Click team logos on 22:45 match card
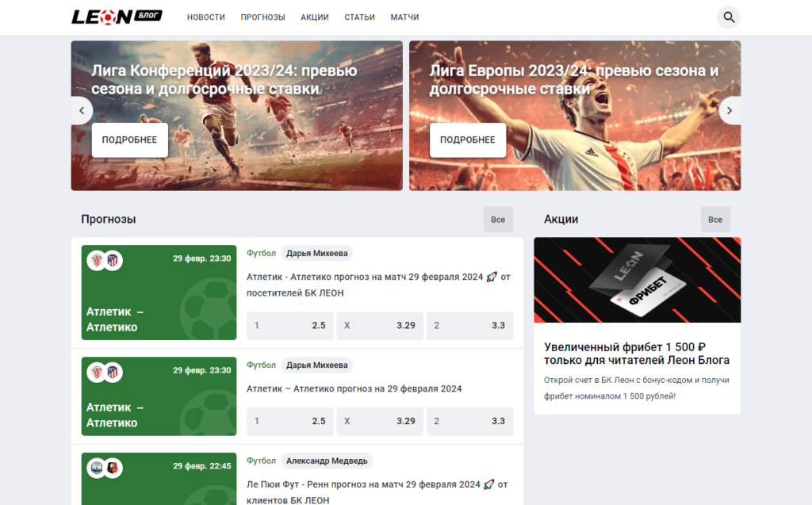Screen dimensions: 812x505 click(105, 468)
